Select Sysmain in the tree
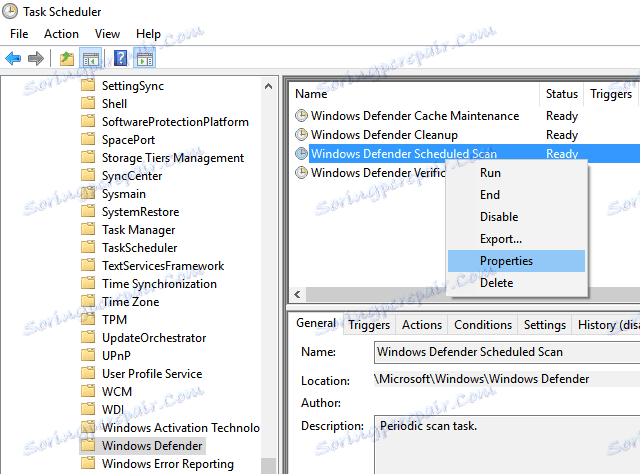 124,194
